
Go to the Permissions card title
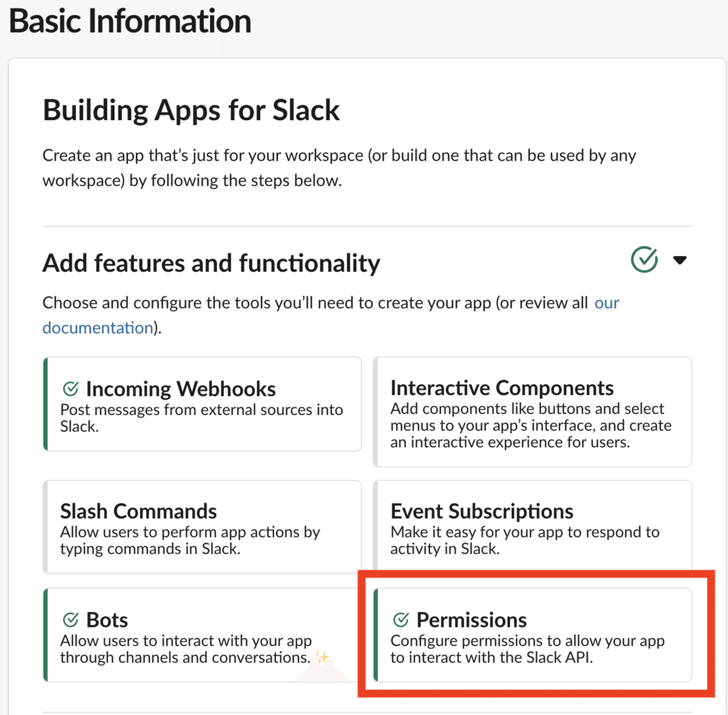click(471, 620)
